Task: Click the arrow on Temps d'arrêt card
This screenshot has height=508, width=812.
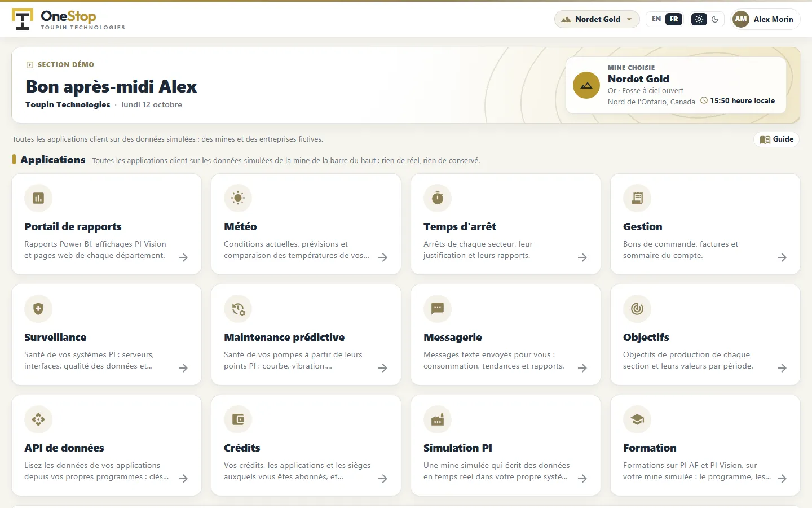Action: (582, 257)
